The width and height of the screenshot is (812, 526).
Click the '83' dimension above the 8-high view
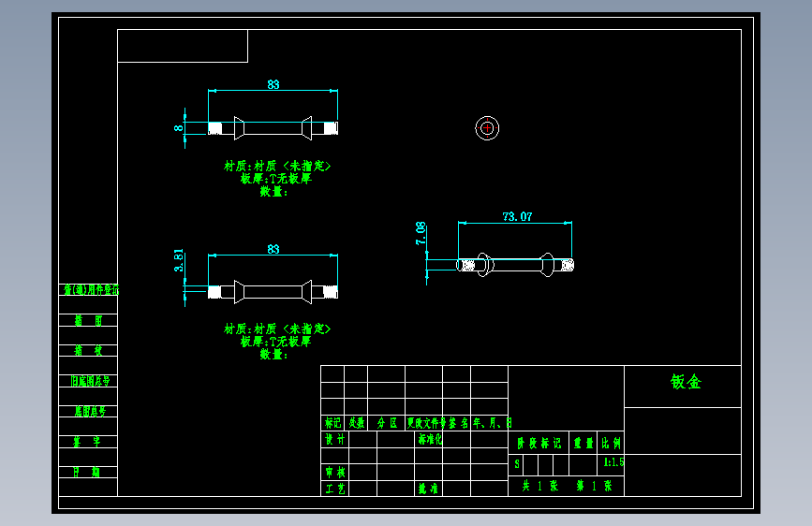tap(273, 84)
